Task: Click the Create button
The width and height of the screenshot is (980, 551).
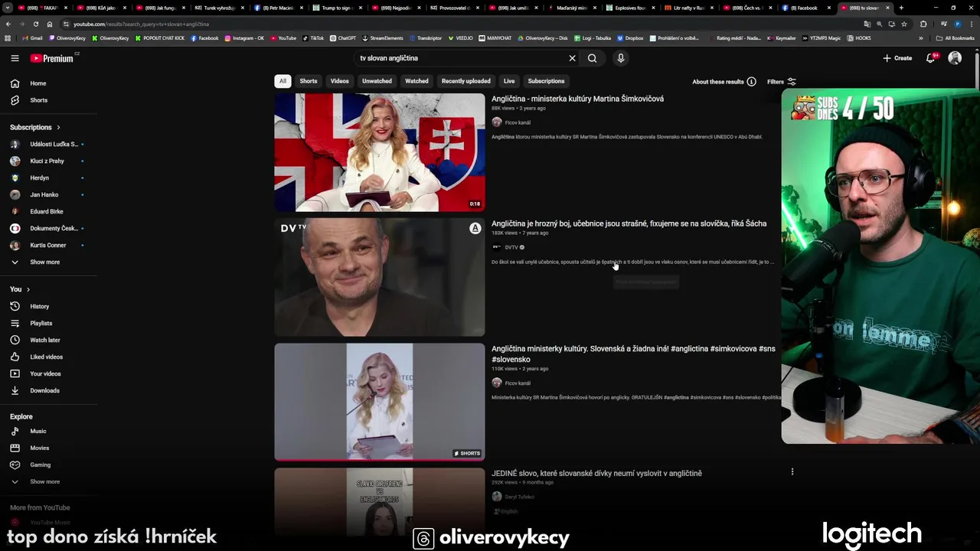Action: coord(897,58)
